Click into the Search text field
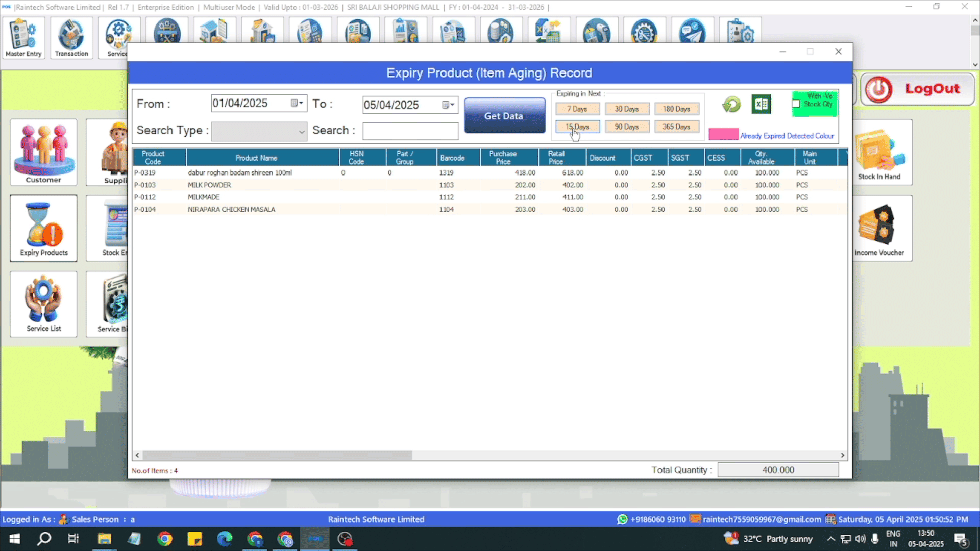The width and height of the screenshot is (980, 551). [x=410, y=131]
